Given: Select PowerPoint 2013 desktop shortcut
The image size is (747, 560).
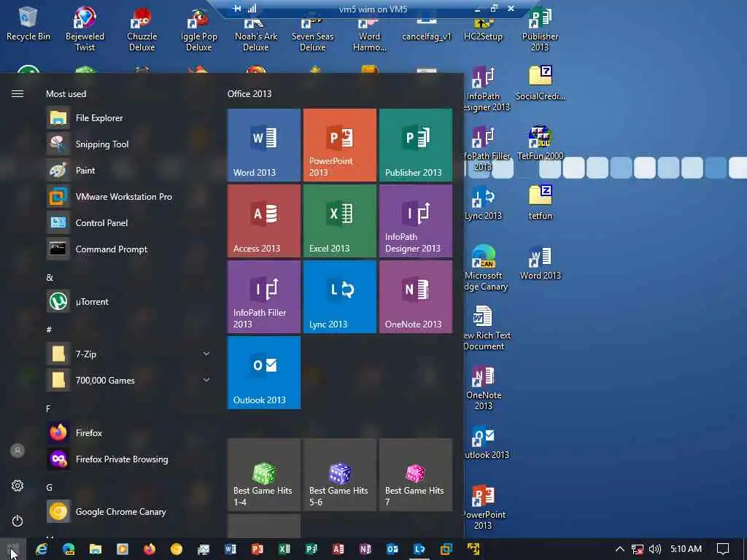Looking at the screenshot, I should click(484, 507).
